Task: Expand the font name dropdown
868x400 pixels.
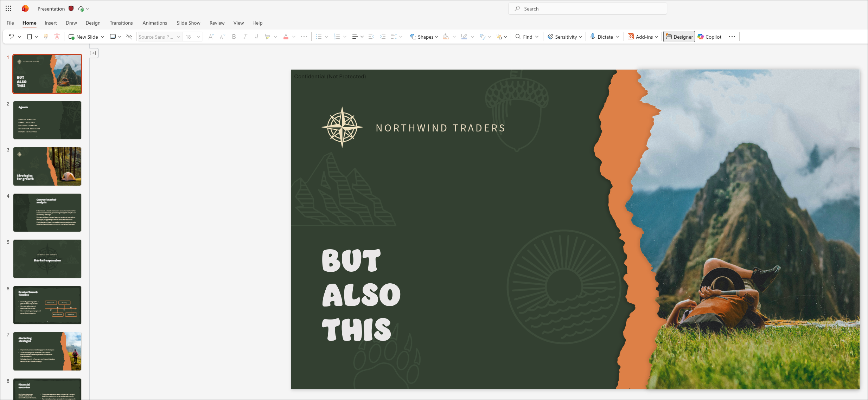Action: [x=178, y=37]
